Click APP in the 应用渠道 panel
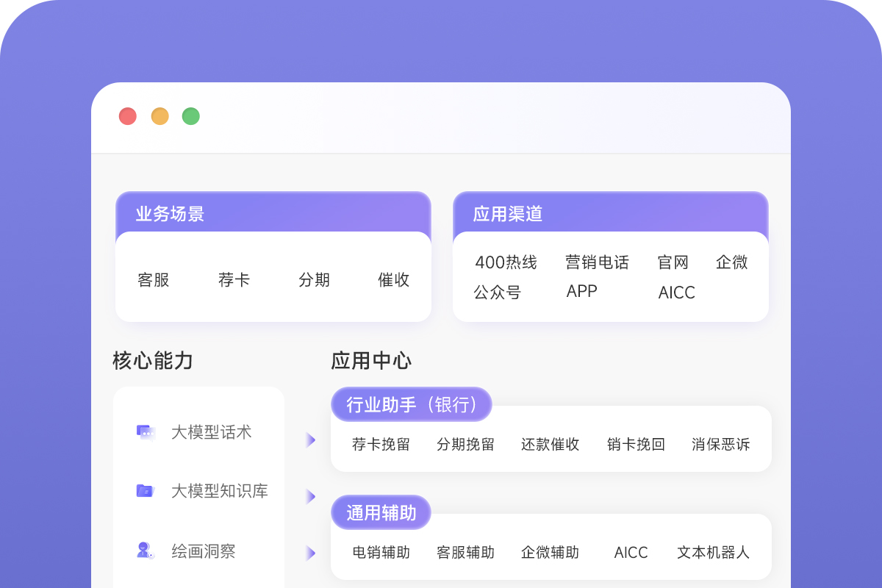Image resolution: width=882 pixels, height=588 pixels. tap(581, 293)
